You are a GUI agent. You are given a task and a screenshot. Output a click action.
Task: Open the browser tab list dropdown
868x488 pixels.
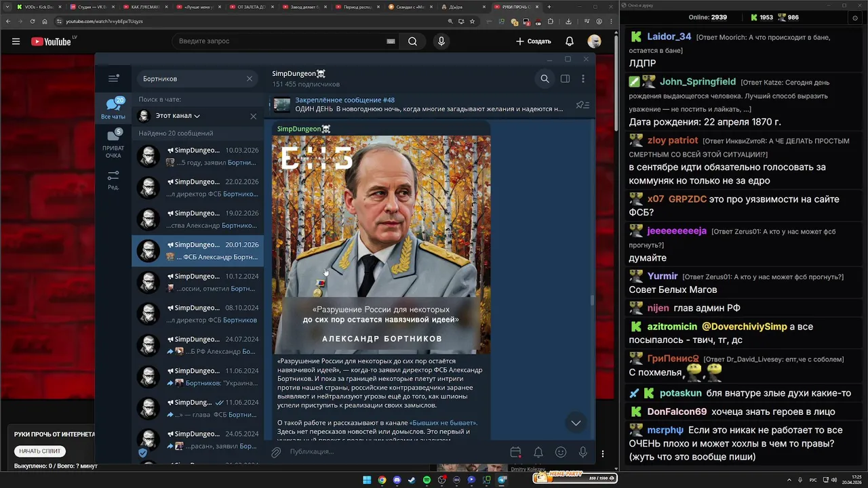click(7, 7)
